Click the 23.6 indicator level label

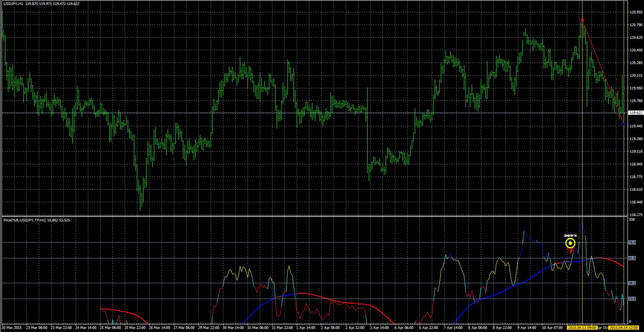click(x=632, y=299)
